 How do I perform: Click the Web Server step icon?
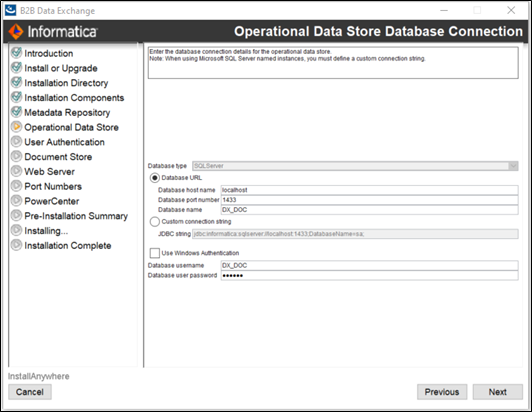tap(16, 171)
